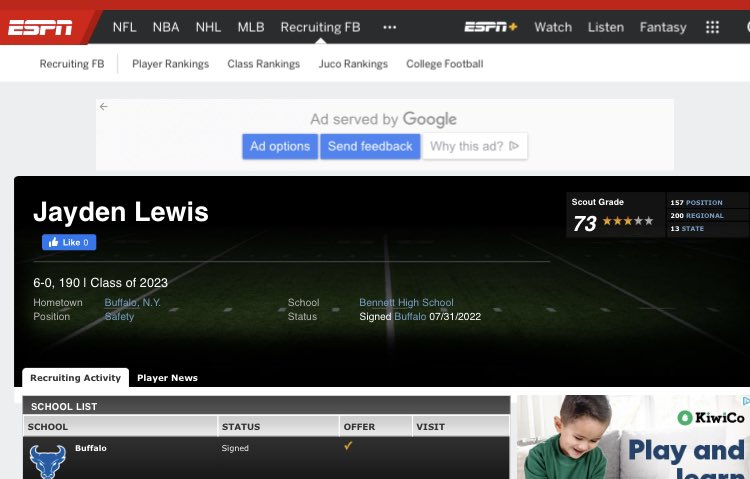Open Player Rankings
The width and height of the screenshot is (750, 479).
(170, 64)
